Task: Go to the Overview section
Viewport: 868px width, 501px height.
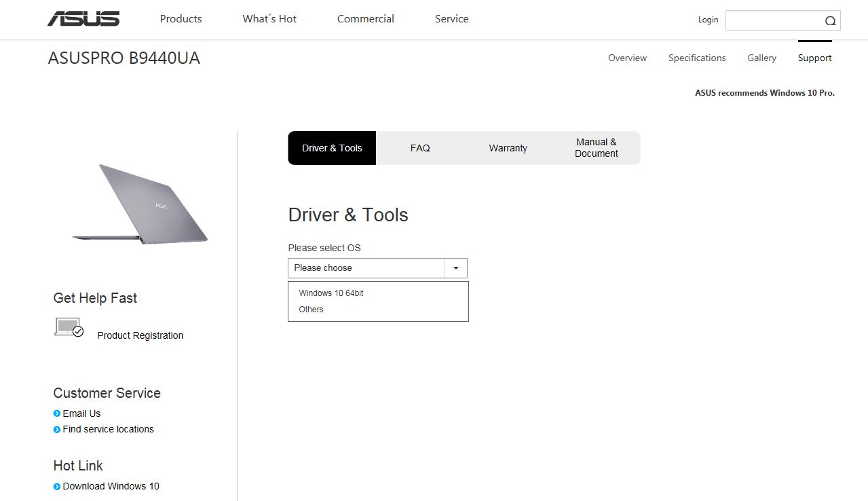Action: [627, 58]
